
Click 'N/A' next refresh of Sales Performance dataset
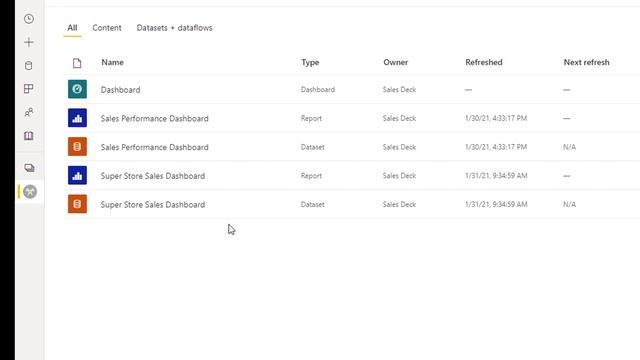(x=569, y=147)
